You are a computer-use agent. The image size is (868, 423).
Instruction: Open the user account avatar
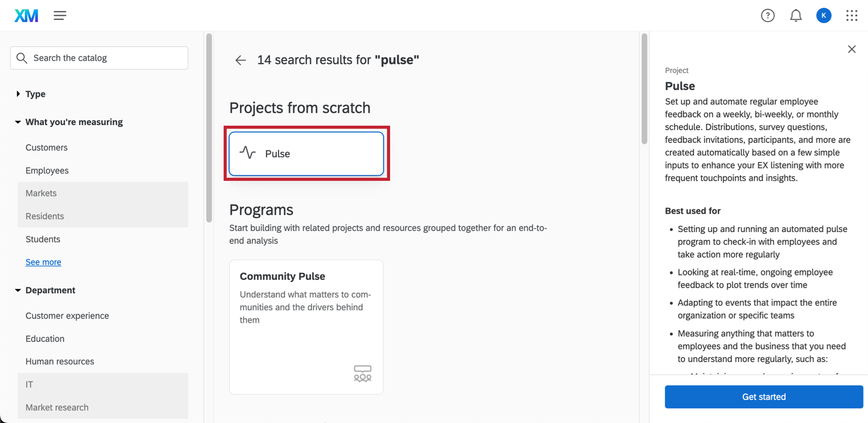pos(824,16)
